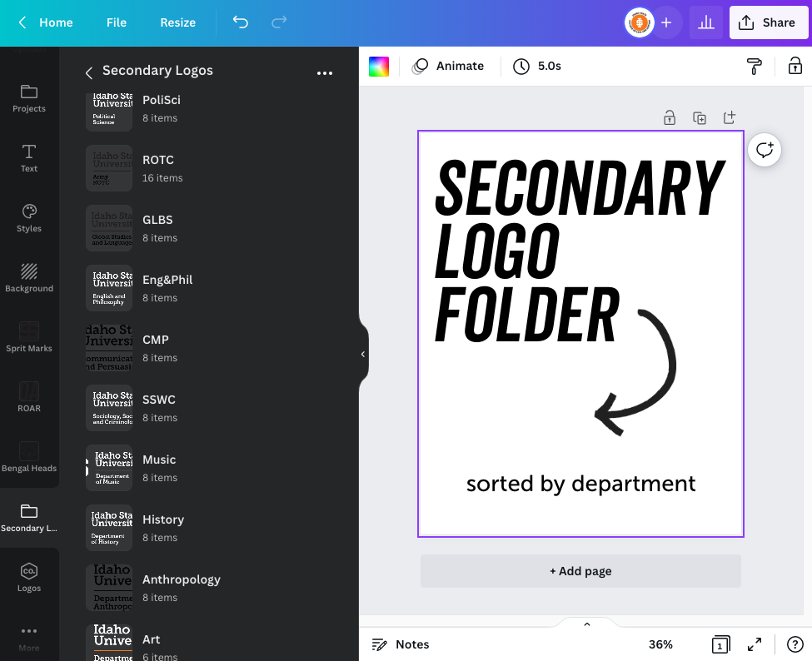Viewport: 812px width, 661px height.
Task: Open the Text panel in sidebar
Action: click(29, 158)
